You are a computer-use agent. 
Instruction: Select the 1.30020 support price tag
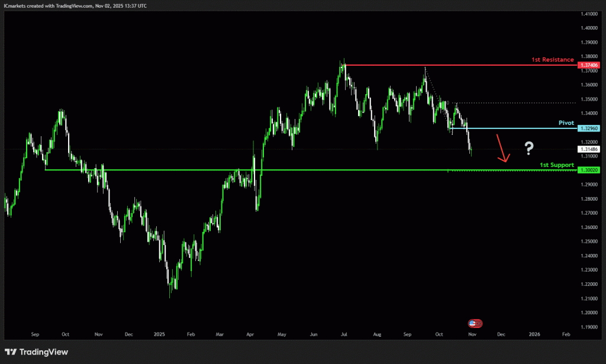point(589,170)
